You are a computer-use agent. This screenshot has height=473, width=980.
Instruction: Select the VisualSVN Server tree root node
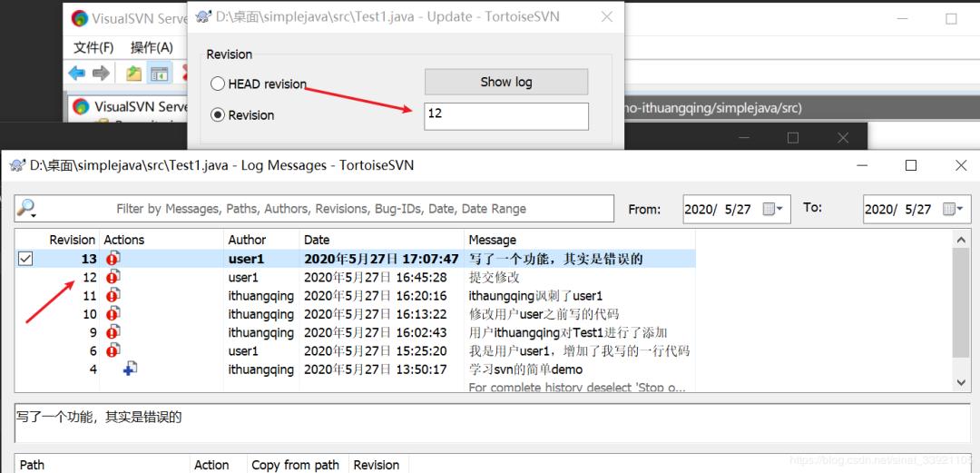click(141, 107)
